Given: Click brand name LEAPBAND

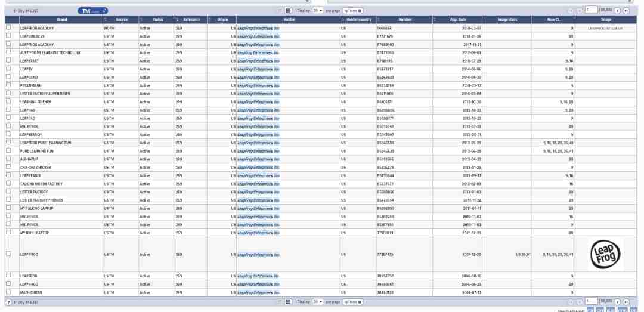Looking at the screenshot, I should coord(29,78).
